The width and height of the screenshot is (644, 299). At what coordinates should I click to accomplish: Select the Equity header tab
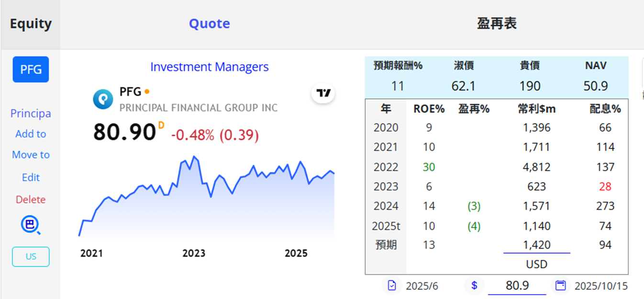point(31,24)
